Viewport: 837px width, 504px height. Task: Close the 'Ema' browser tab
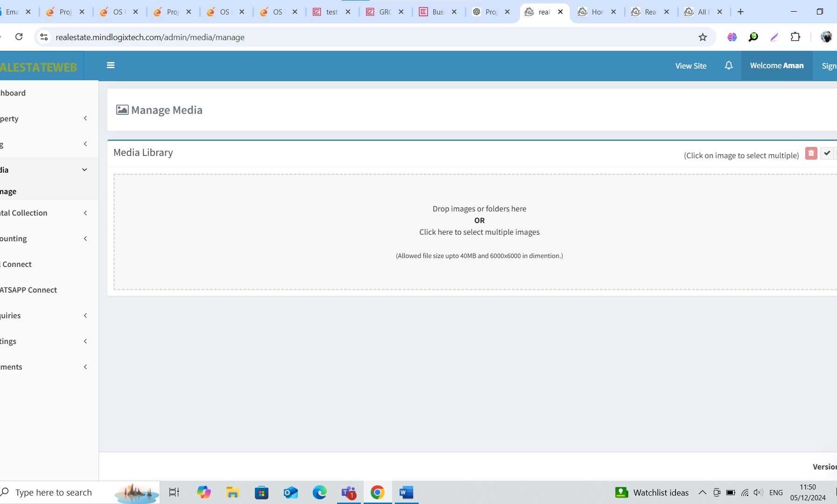pos(28,12)
